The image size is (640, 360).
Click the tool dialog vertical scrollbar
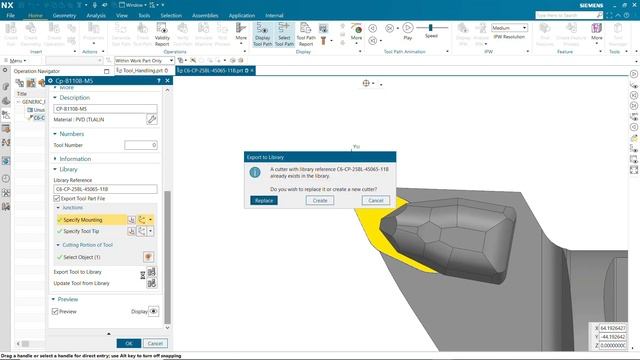[167, 257]
